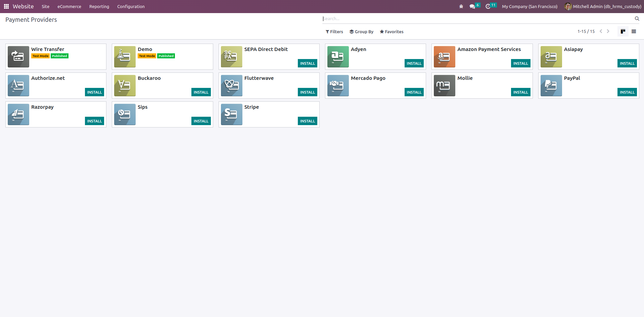Open the Demo provider icon
The height and width of the screenshot is (317, 644).
[x=125, y=57]
